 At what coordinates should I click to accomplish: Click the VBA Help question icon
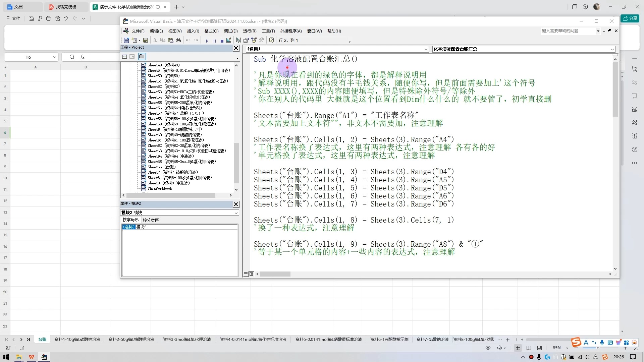point(271,41)
